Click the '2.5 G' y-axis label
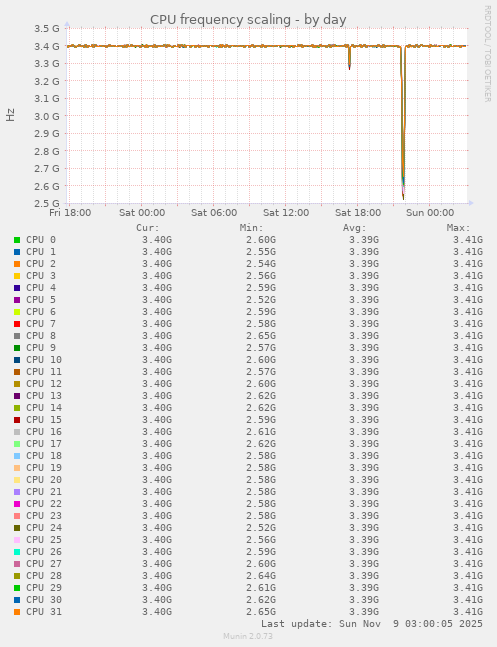 click(x=47, y=203)
